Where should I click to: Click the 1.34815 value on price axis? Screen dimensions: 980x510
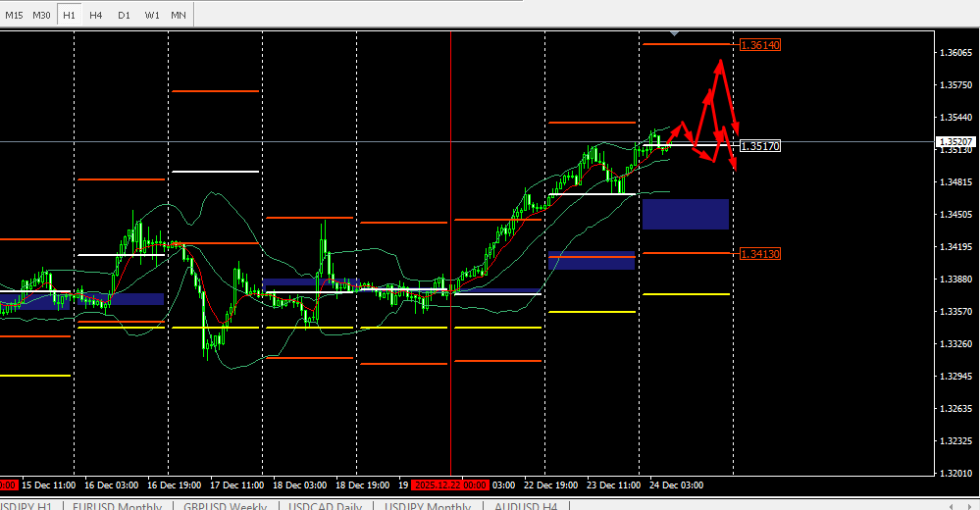[955, 181]
